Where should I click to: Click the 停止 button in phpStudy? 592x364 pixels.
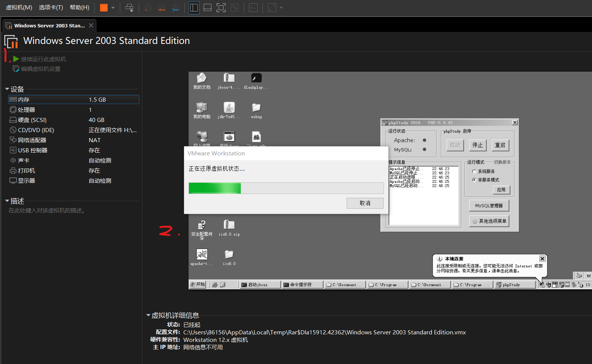pyautogui.click(x=477, y=145)
